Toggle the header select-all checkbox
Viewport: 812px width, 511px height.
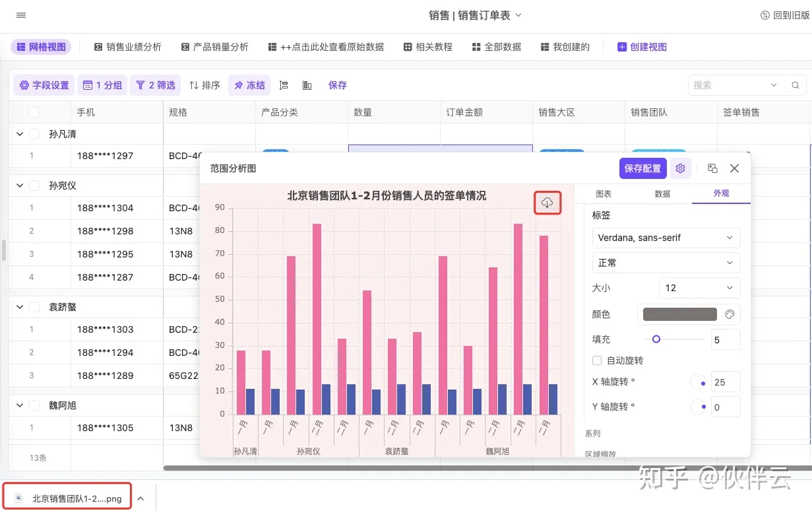pos(34,112)
